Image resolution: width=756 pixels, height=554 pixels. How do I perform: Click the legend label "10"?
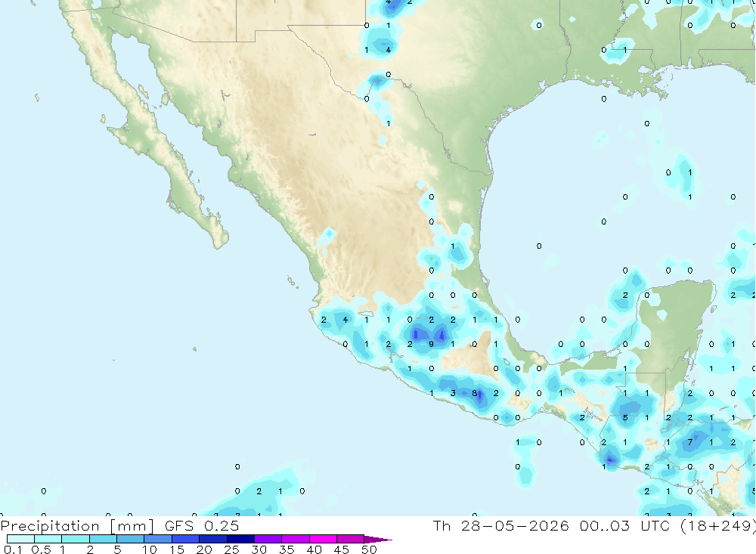(150, 549)
